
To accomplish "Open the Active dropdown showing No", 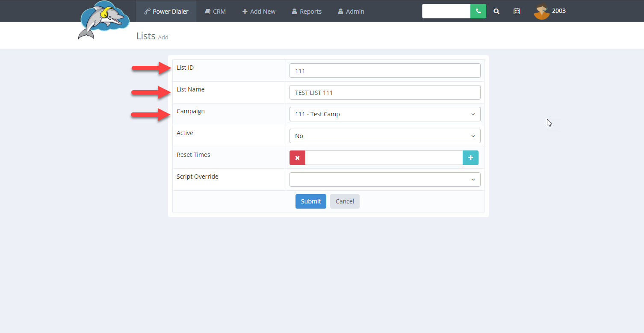I will pyautogui.click(x=385, y=136).
